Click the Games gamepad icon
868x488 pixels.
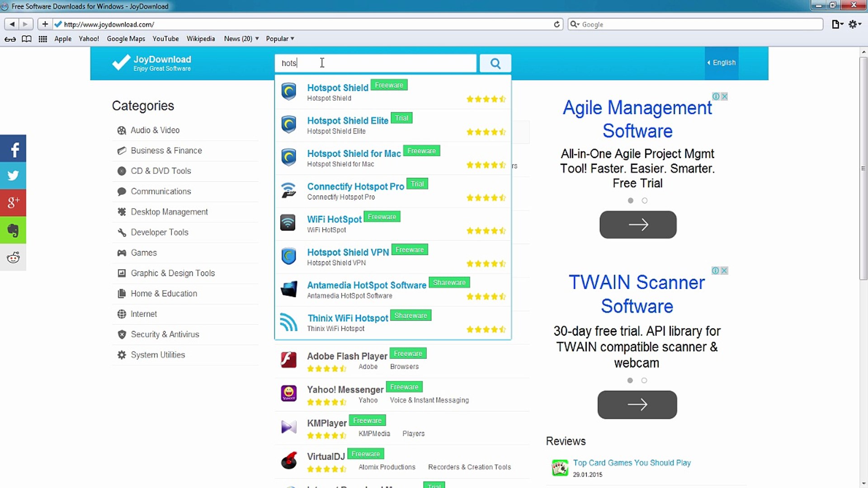(121, 253)
